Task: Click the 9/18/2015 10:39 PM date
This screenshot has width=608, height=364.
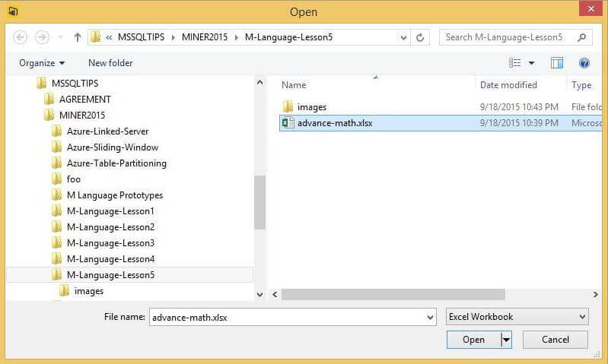Action: click(x=519, y=123)
